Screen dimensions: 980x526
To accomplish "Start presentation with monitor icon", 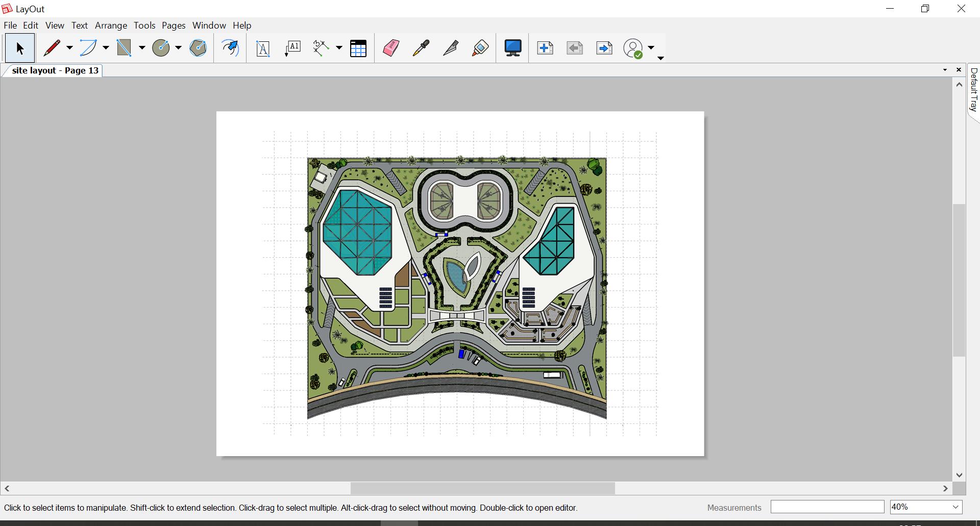I will [x=513, y=48].
